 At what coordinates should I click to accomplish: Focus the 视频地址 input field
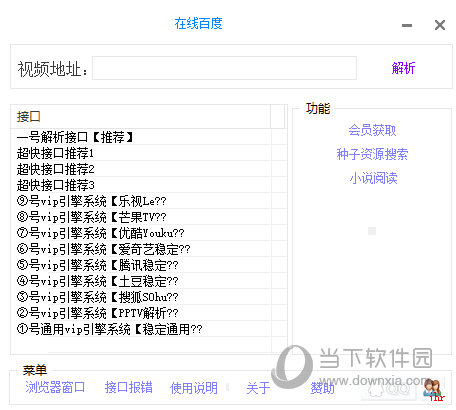pyautogui.click(x=224, y=68)
